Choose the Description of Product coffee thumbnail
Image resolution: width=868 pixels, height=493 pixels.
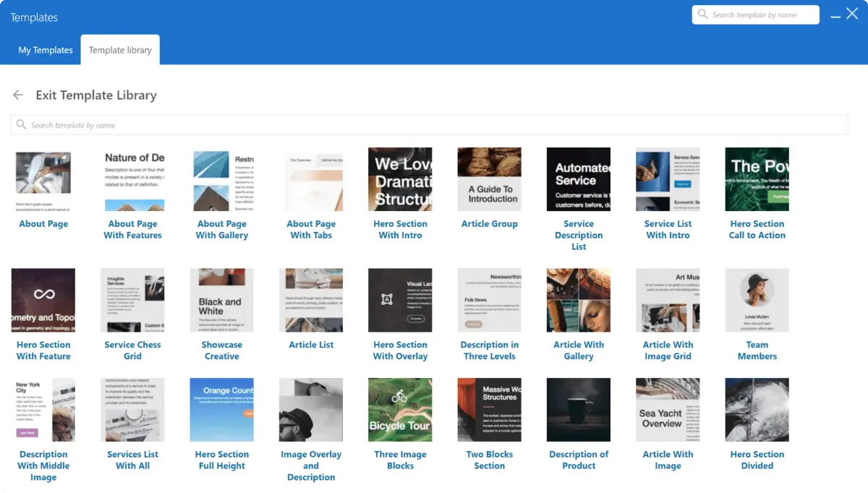[579, 409]
